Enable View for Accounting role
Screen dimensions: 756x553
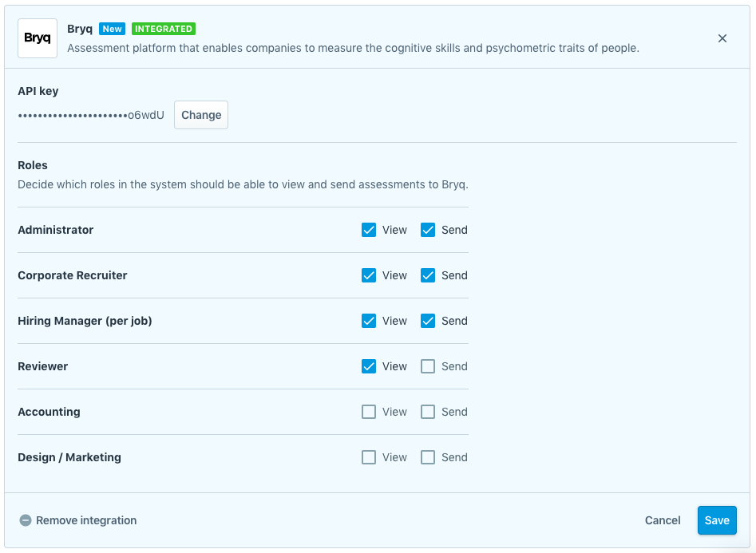[369, 412]
